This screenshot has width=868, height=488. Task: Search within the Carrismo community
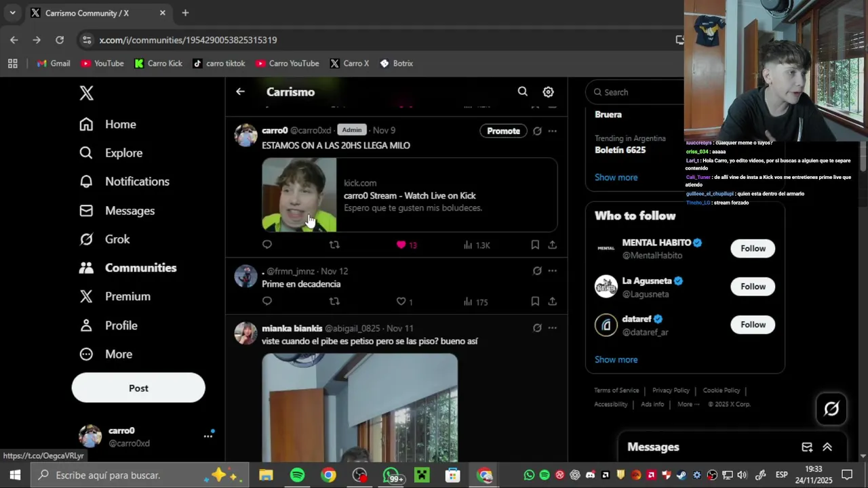[x=523, y=91]
